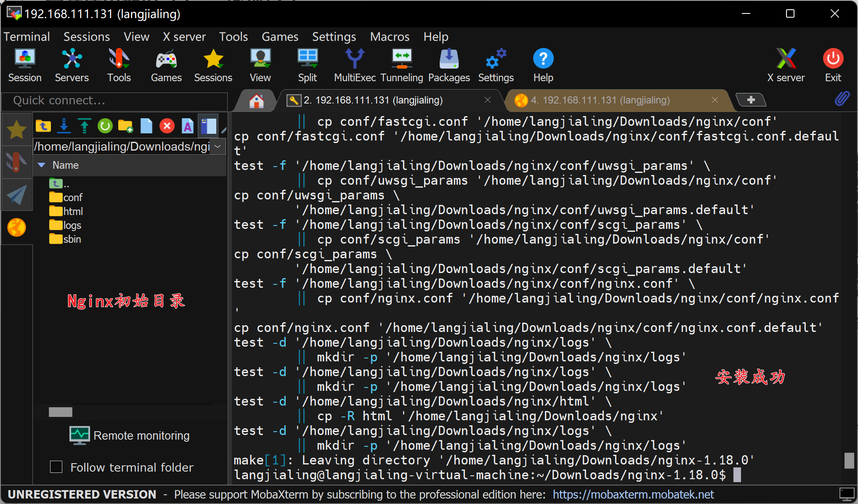
Task: Open the Tools sidebar tab
Action: 16,162
